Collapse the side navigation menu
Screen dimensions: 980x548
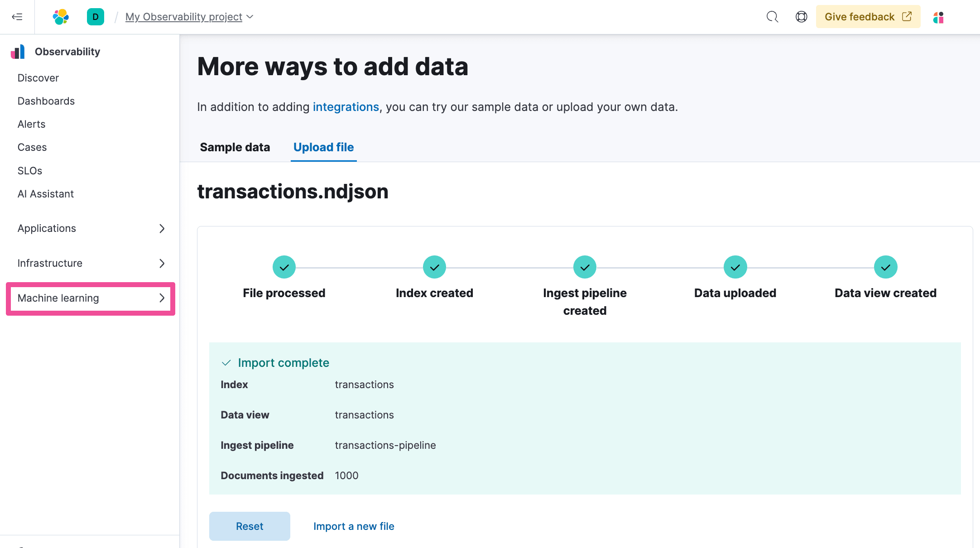(17, 17)
